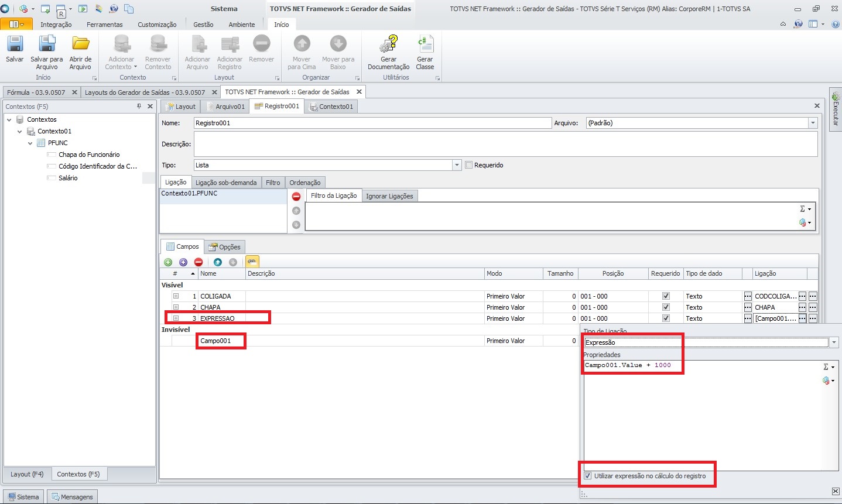Open the Ignorar Ligações tab
Image resolution: width=842 pixels, height=504 pixels.
pyautogui.click(x=389, y=196)
